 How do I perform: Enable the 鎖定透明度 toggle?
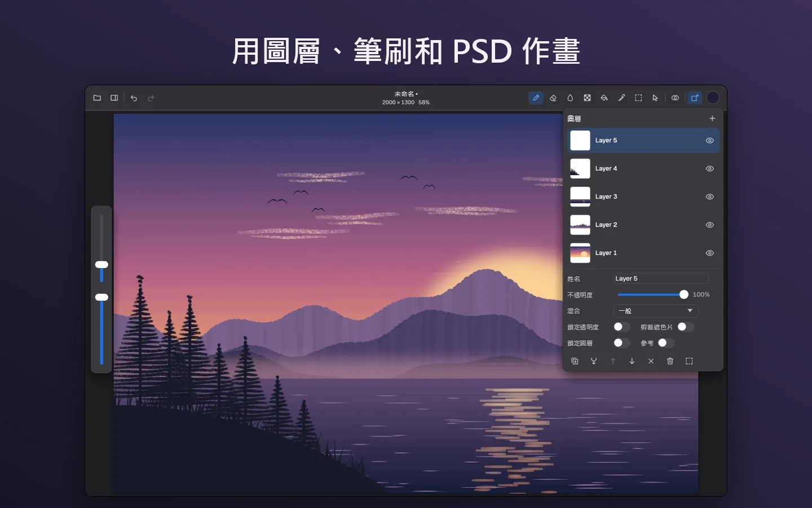621,327
